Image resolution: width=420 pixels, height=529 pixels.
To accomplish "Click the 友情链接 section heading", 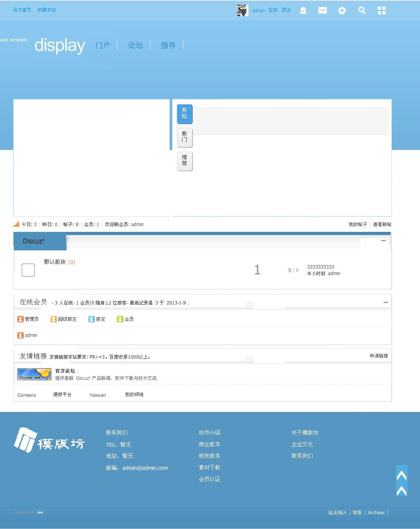I will point(33,356).
